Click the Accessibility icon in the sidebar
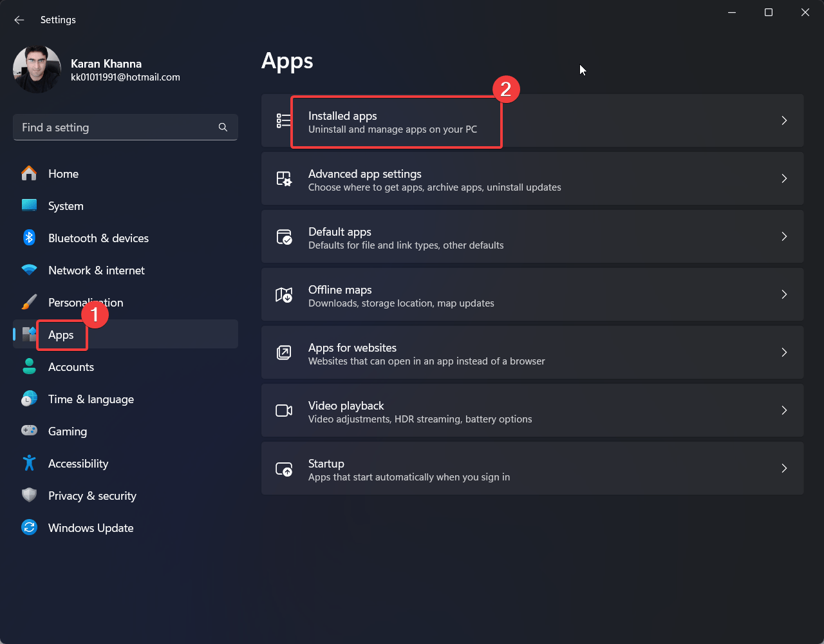Viewport: 824px width, 644px height. pos(29,463)
